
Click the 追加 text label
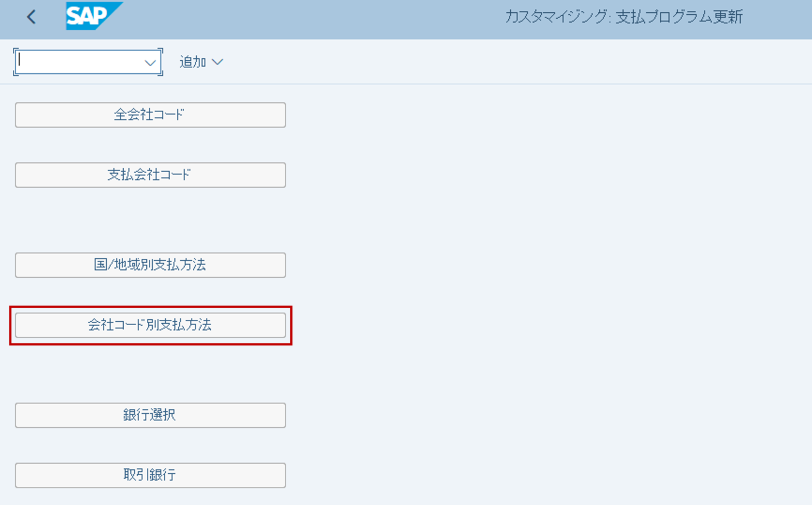click(x=192, y=61)
